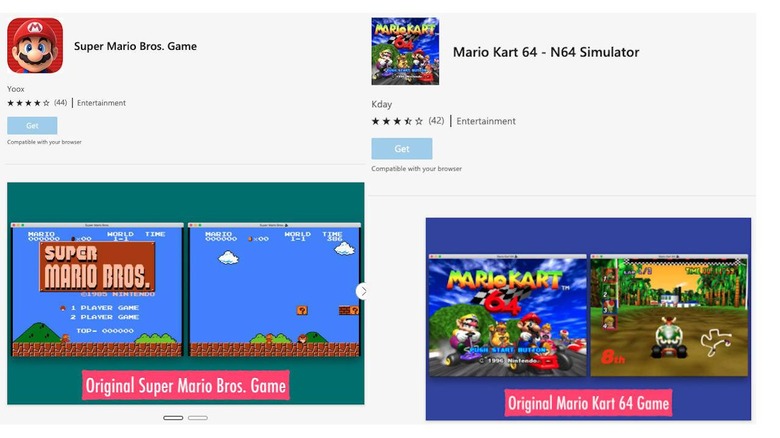Advance the Mario screenshot carousel with the arrow
This screenshot has width=780, height=438.
click(x=363, y=291)
